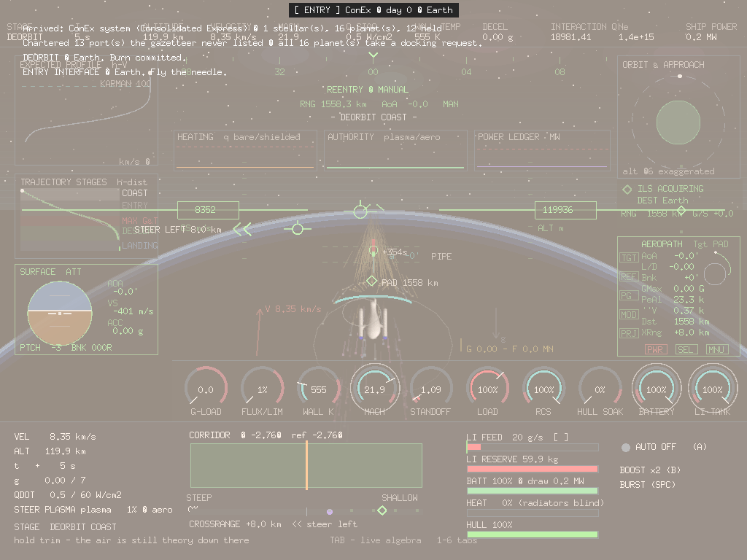Click 'QDOT 0.5 / 60 W/cm2' readout
The image size is (747, 560).
(68, 495)
